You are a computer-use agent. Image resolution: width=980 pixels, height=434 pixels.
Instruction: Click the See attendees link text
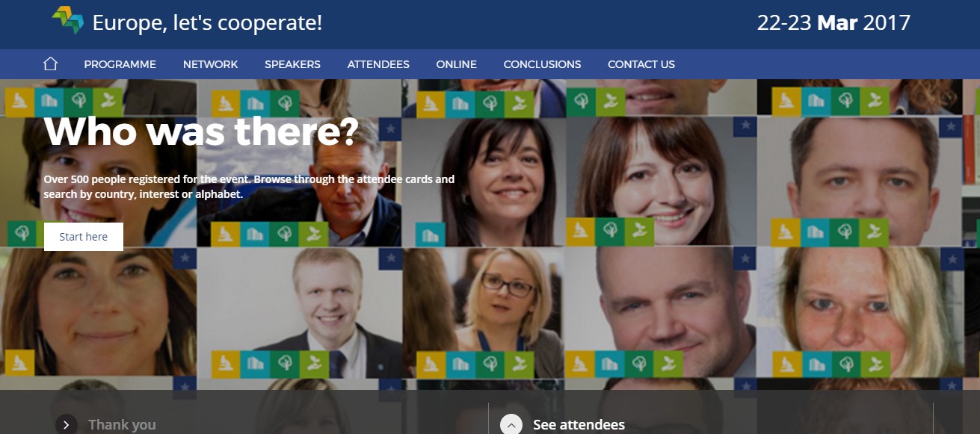click(579, 425)
